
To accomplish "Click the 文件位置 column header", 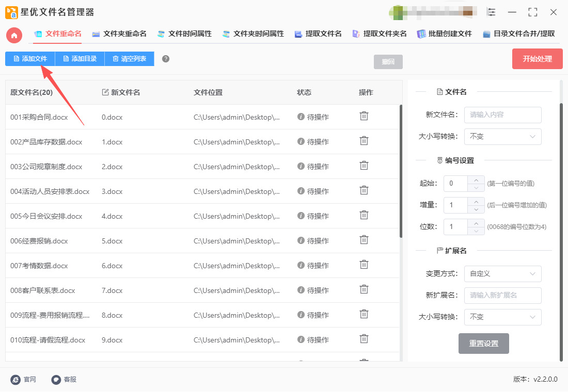I will [208, 92].
